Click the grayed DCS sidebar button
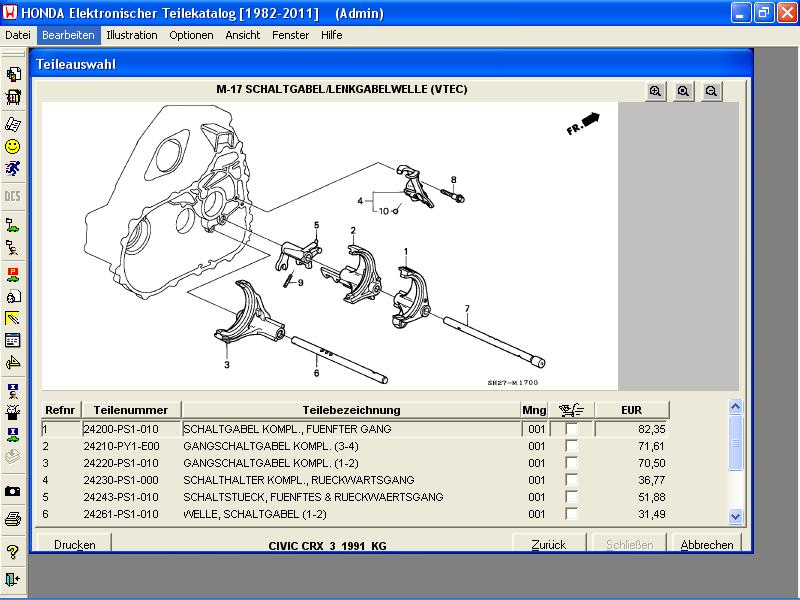The height and width of the screenshot is (600, 800). (x=13, y=196)
